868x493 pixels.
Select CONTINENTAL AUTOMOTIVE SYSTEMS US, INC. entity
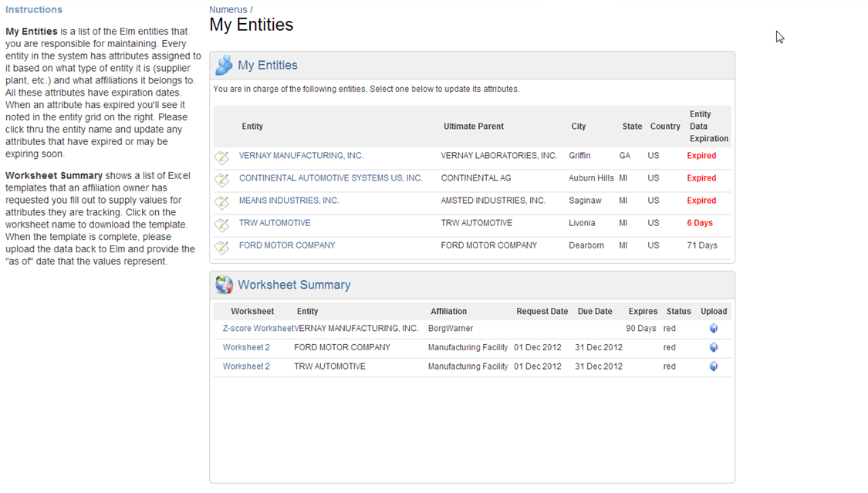point(330,177)
